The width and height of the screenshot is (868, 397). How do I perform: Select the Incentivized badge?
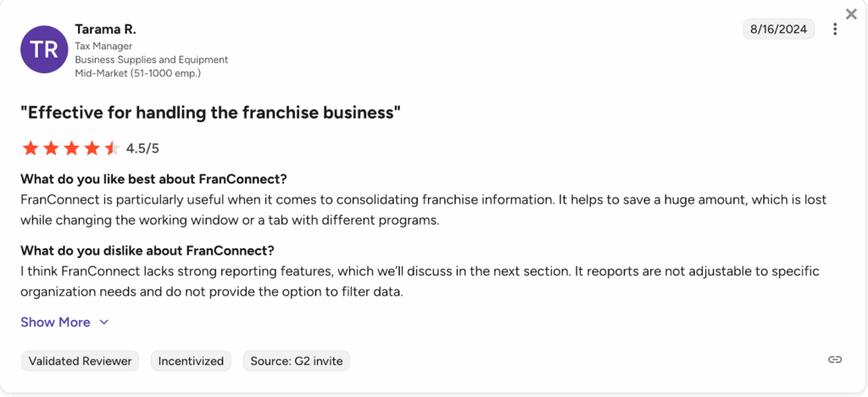tap(192, 361)
